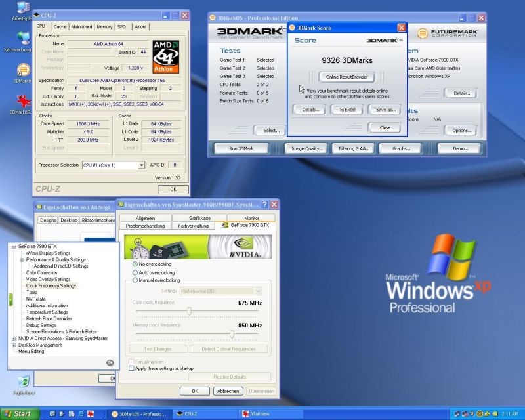Click the NVIDIA banner image in the properties dialog
This screenshot has height=420, width=525.
[198, 247]
